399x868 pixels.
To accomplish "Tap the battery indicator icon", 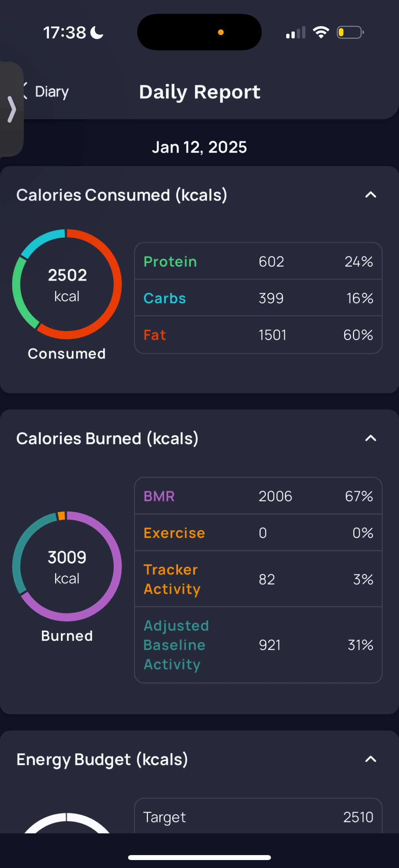I will click(x=350, y=32).
